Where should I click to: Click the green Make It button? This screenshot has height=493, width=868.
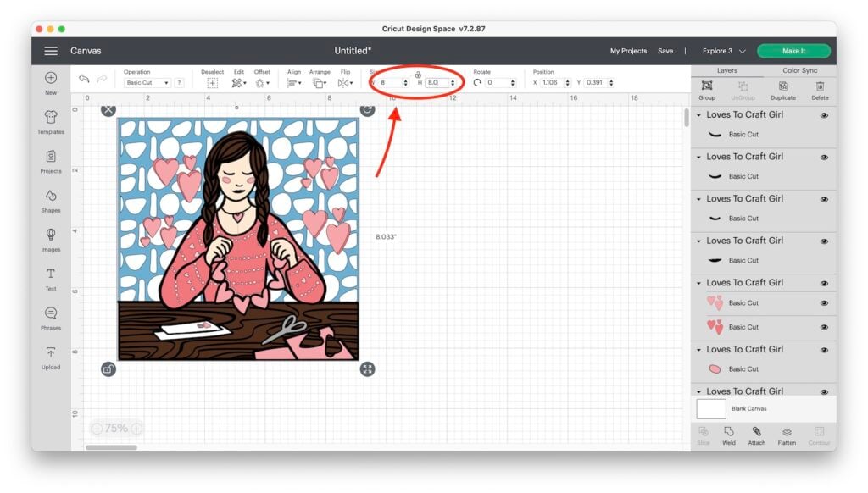[793, 51]
